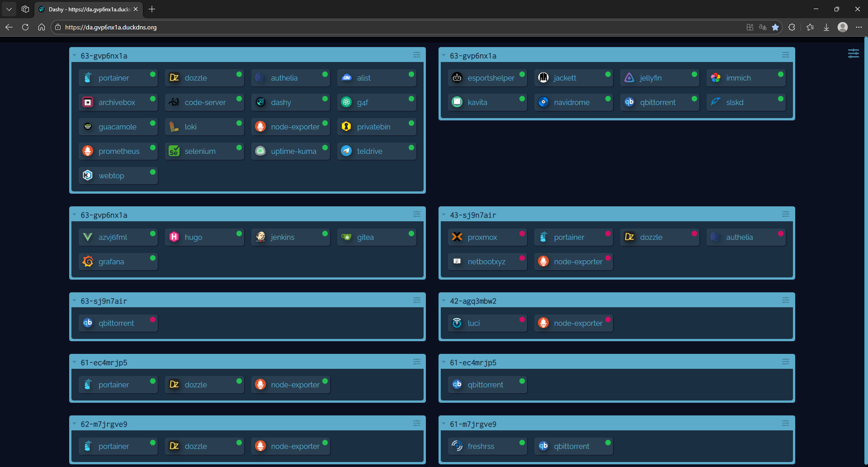Image resolution: width=868 pixels, height=467 pixels.
Task: Click the freshrss icon
Action: click(457, 446)
